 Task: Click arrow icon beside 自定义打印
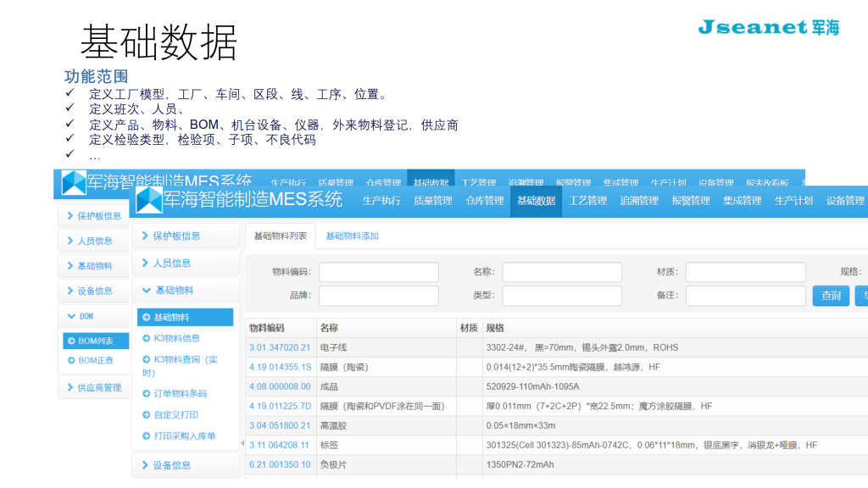pyautogui.click(x=146, y=414)
